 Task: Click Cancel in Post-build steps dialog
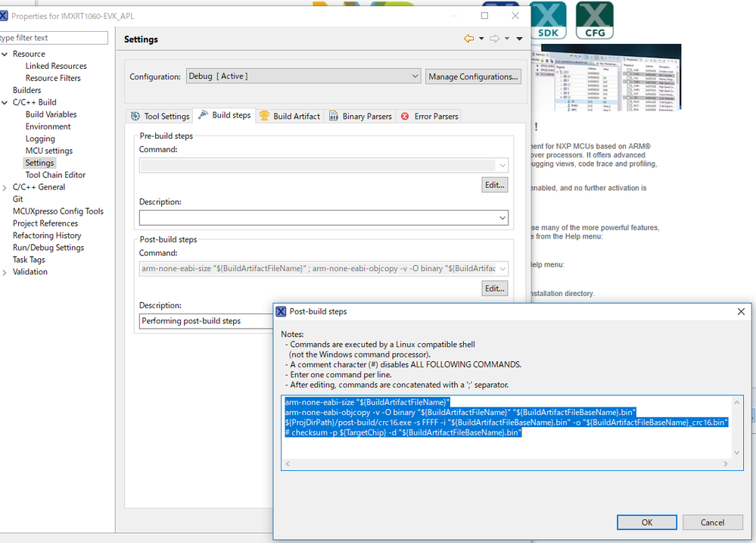(712, 523)
